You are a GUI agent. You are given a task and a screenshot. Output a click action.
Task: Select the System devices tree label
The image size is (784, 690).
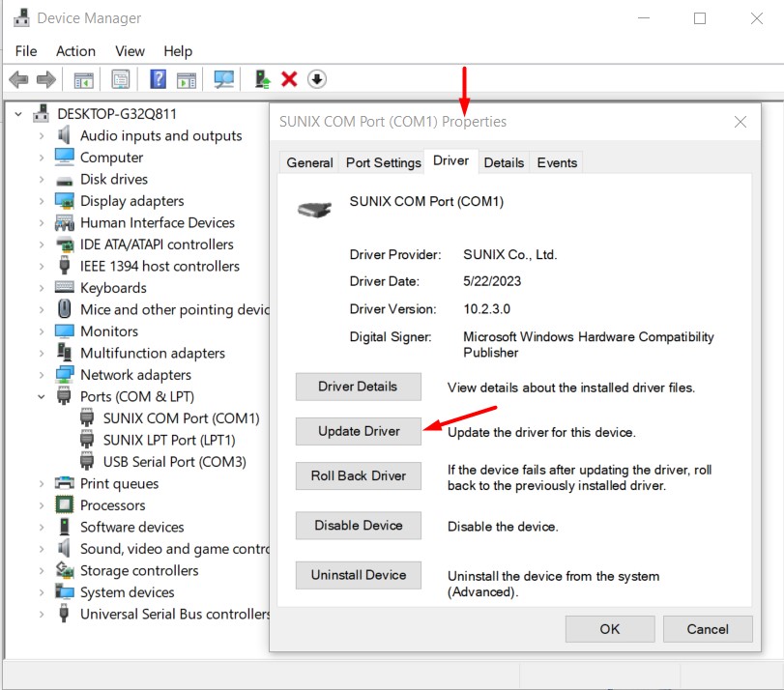coord(127,592)
